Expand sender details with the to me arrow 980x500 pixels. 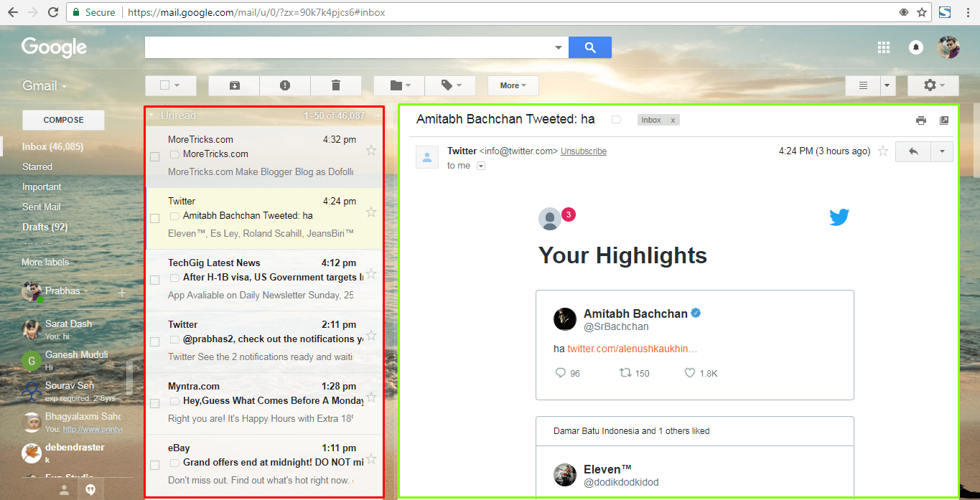tap(480, 166)
